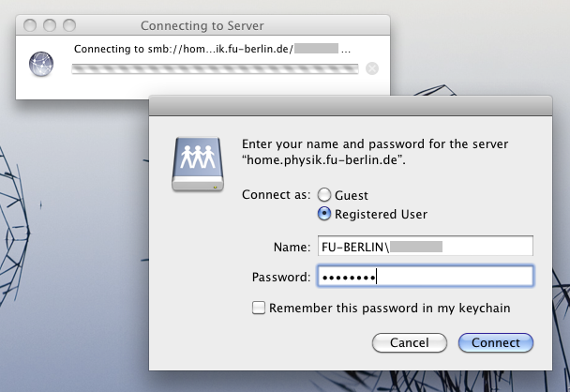The image size is (570, 392).
Task: Click the Registered User label text
Action: click(x=381, y=215)
